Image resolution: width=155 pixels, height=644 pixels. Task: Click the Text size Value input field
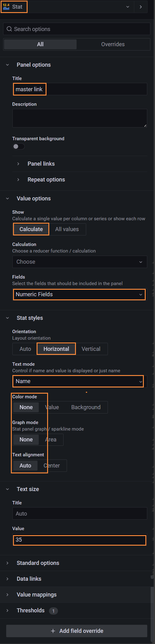click(80, 540)
